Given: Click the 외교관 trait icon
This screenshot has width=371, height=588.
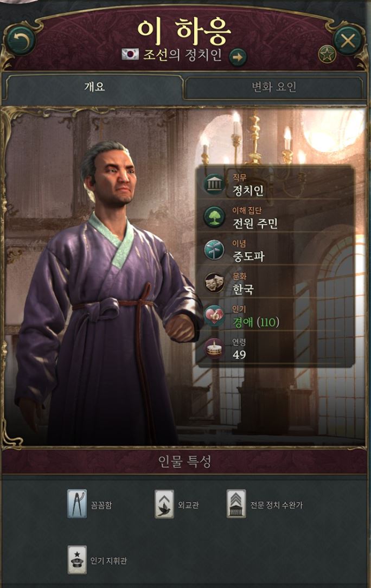Looking at the screenshot, I should coord(164,503).
